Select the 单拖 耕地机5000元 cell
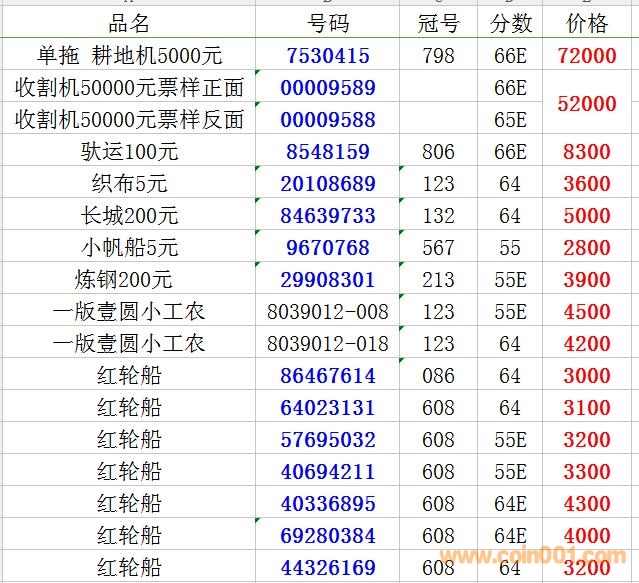Screen dimensions: 639x583 [x=128, y=56]
